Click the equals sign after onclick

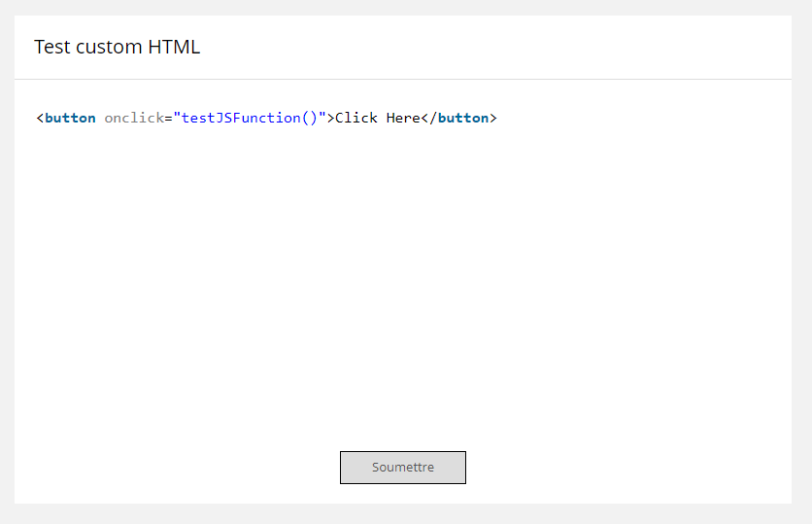coord(167,118)
